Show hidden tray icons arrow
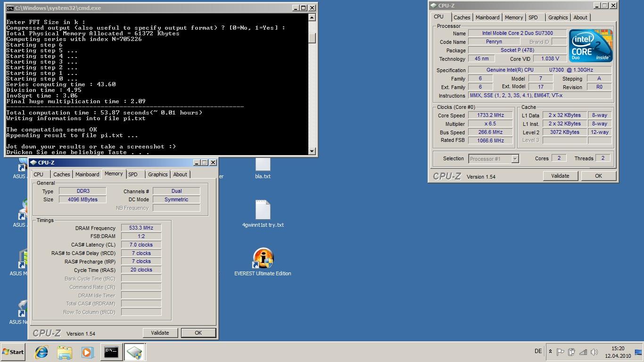This screenshot has width=644, height=362. 550,352
